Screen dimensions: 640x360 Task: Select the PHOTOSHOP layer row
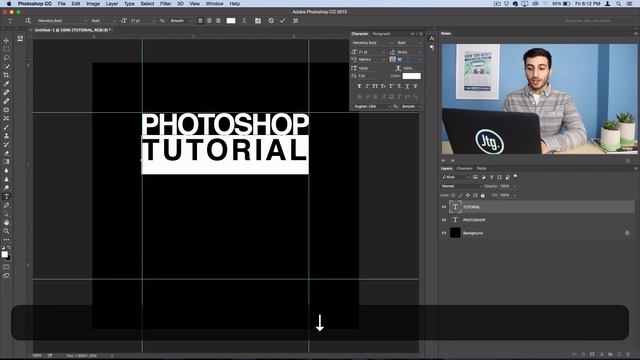pos(537,220)
